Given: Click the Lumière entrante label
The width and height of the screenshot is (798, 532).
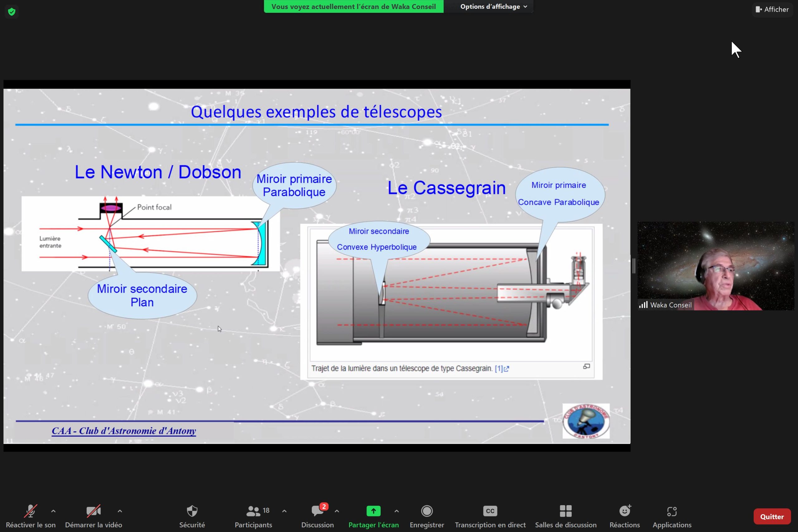Looking at the screenshot, I should point(50,242).
